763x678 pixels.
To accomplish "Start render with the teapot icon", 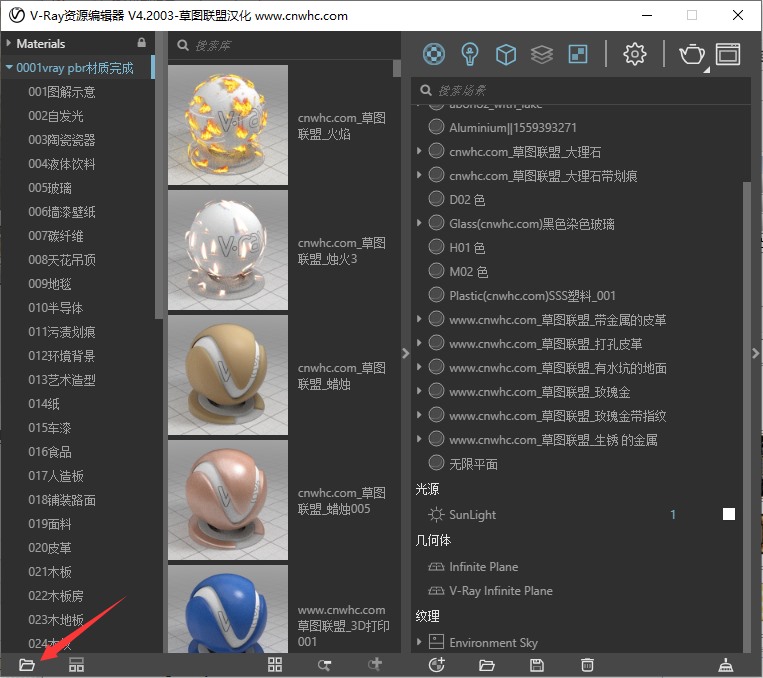I will point(691,54).
